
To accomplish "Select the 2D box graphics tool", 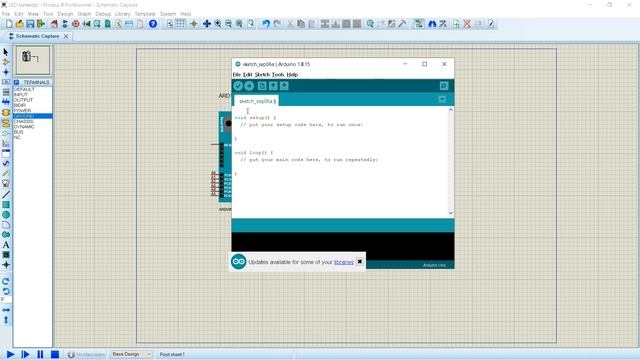I will tap(6, 204).
